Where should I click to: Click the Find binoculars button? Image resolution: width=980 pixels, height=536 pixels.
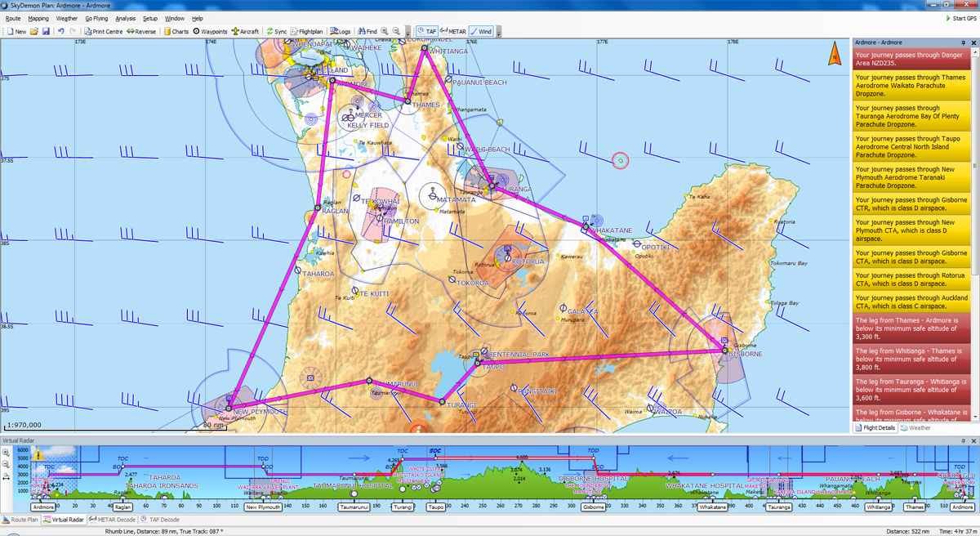[x=366, y=31]
